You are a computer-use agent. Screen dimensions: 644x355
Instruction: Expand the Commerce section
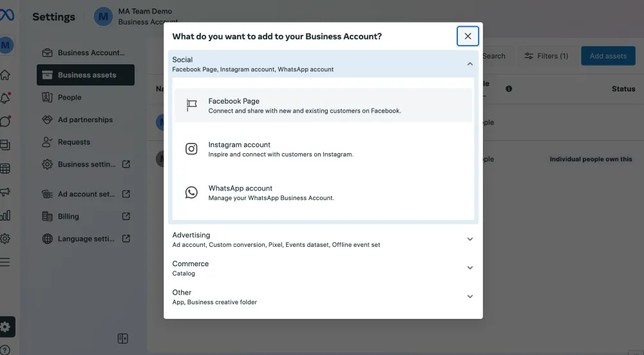point(469,268)
